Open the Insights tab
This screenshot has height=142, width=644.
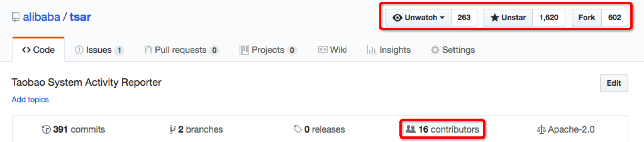[389, 50]
